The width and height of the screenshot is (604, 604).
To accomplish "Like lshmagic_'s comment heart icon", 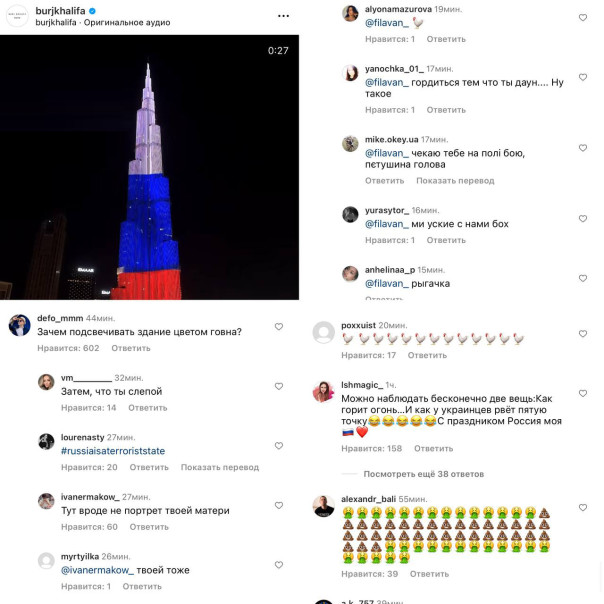I will click(x=583, y=393).
